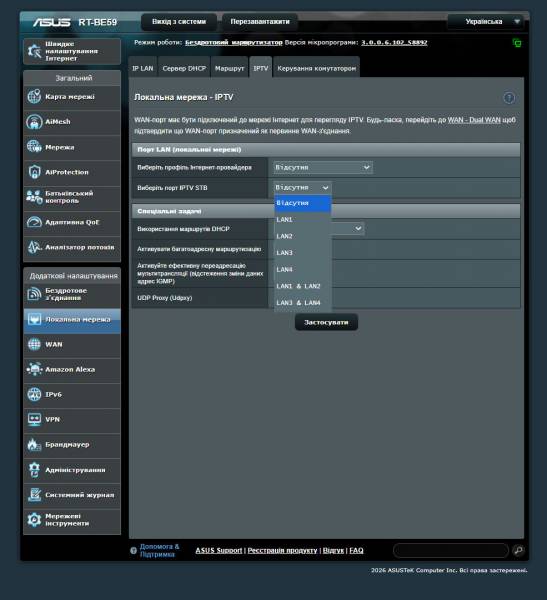Open the network map globe icon
The height and width of the screenshot is (600, 547).
click(x=34, y=96)
